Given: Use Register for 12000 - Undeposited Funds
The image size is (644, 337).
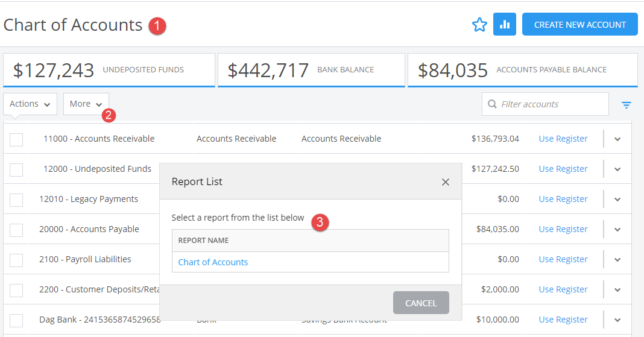Looking at the screenshot, I should 563,169.
